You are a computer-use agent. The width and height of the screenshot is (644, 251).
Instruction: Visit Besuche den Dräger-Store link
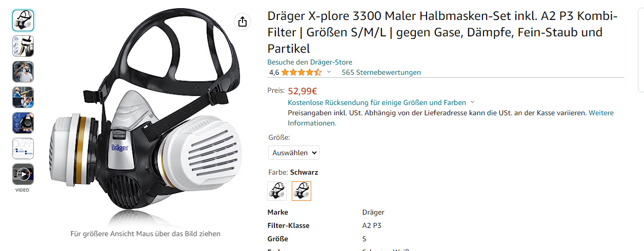click(x=310, y=62)
